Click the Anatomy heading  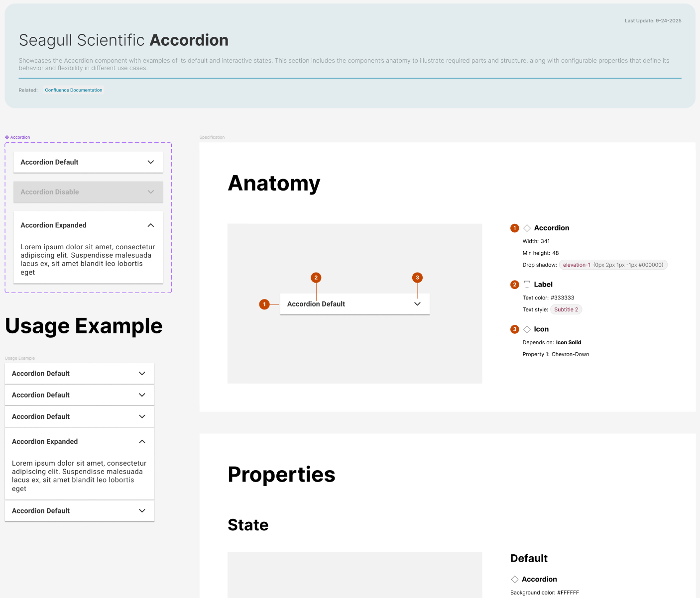274,183
